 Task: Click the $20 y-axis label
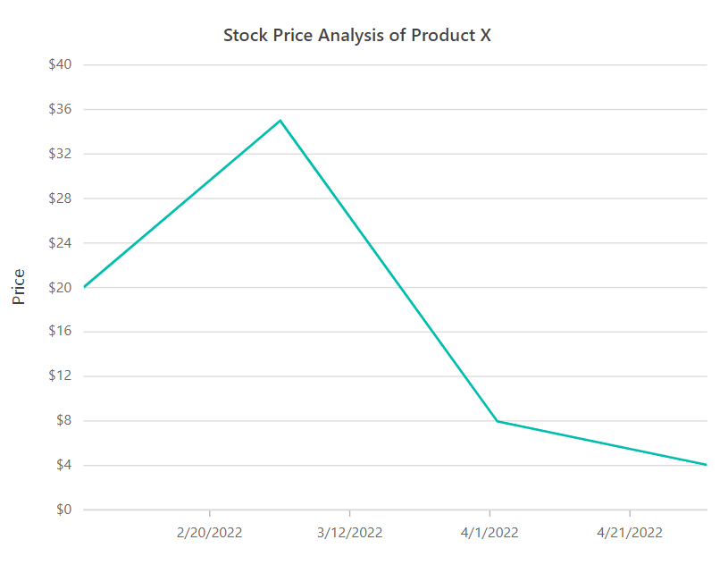point(61,287)
